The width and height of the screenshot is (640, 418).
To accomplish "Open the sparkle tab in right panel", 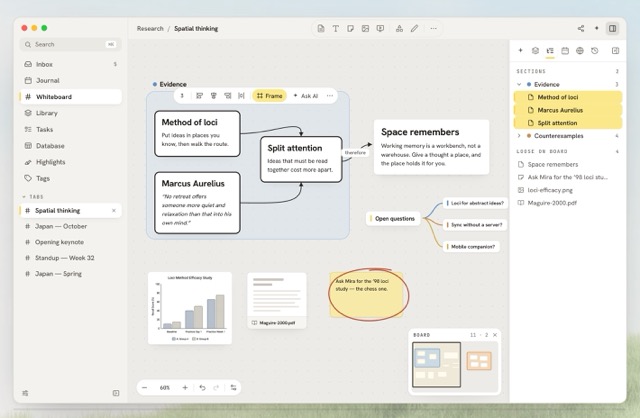I will point(520,51).
